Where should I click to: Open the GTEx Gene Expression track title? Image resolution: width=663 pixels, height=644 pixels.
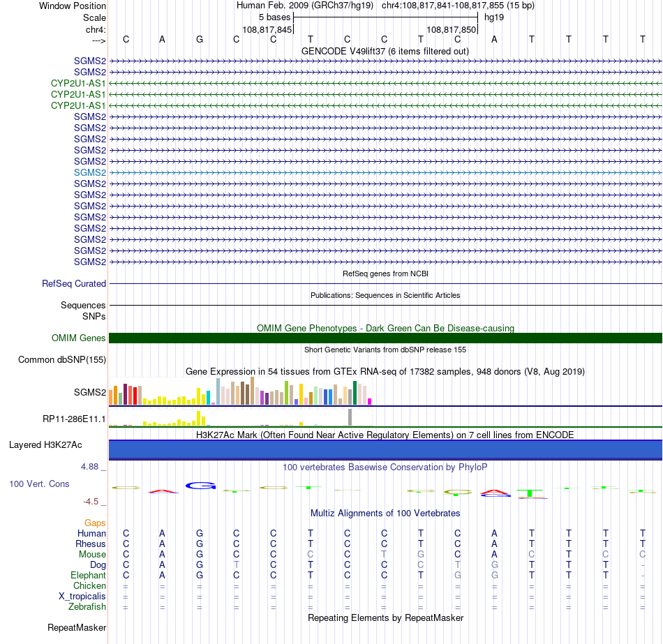[x=385, y=372]
